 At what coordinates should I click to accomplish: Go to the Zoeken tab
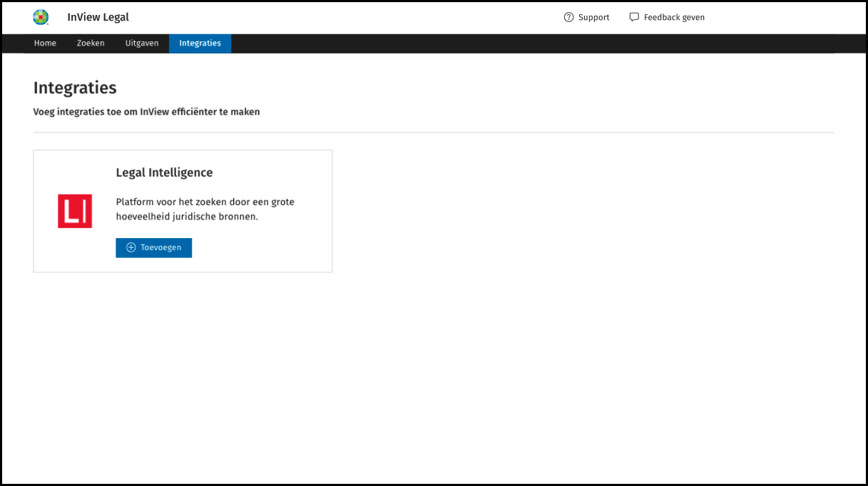point(91,43)
